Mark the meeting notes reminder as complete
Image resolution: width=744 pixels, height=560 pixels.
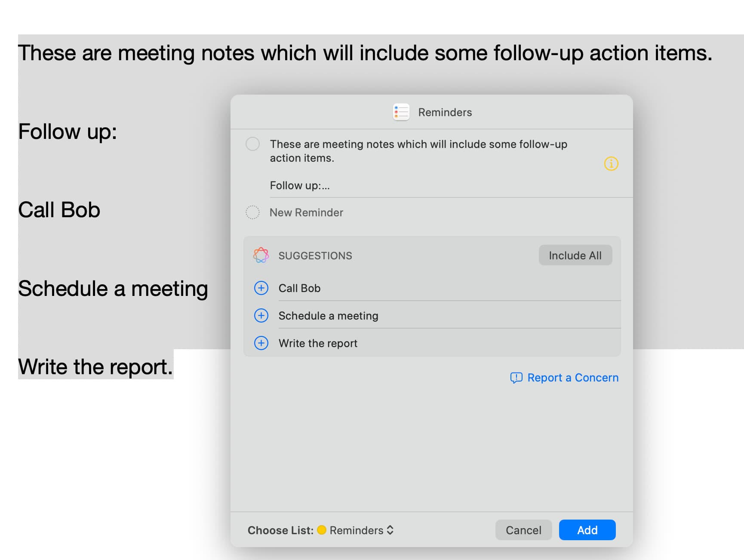(x=252, y=144)
